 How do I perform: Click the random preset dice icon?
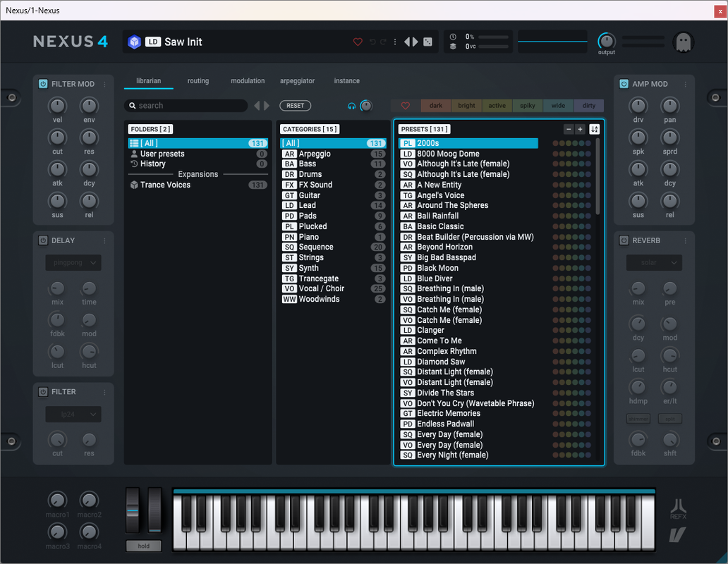click(x=428, y=42)
